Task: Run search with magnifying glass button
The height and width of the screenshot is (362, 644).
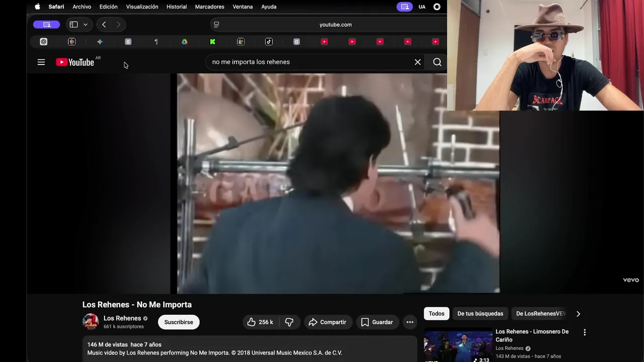Action: click(437, 62)
